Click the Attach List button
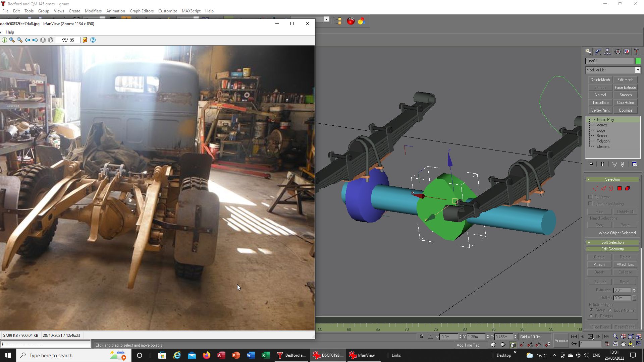Viewport: 644px width, 362px height. 625,264
